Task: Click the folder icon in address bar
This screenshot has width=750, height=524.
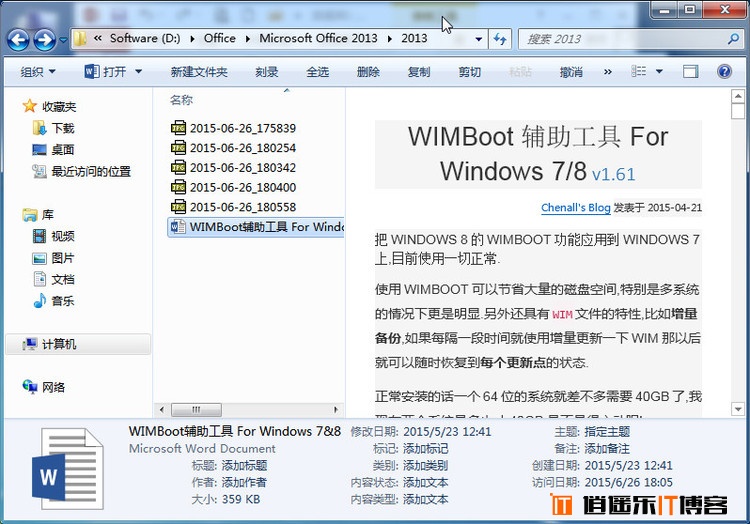Action: [80, 38]
